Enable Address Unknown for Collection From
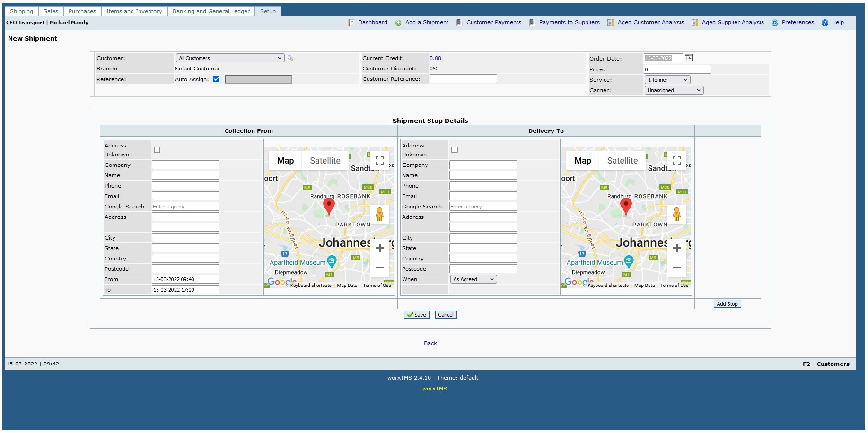 pos(156,149)
